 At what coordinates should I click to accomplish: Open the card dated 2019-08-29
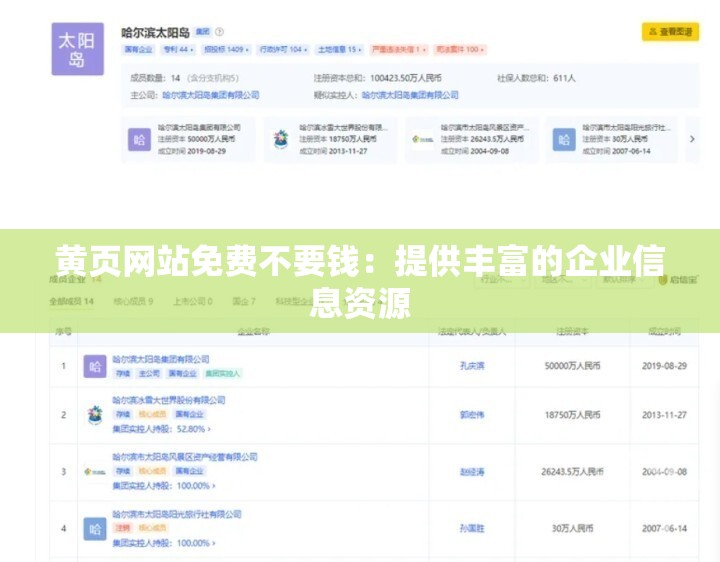coord(188,139)
